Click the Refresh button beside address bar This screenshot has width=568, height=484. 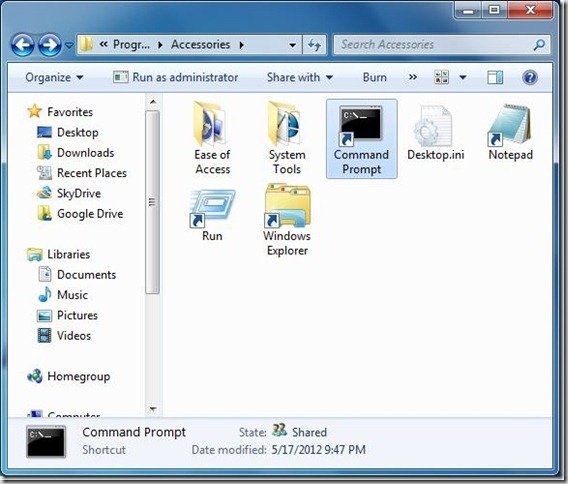coord(314,45)
